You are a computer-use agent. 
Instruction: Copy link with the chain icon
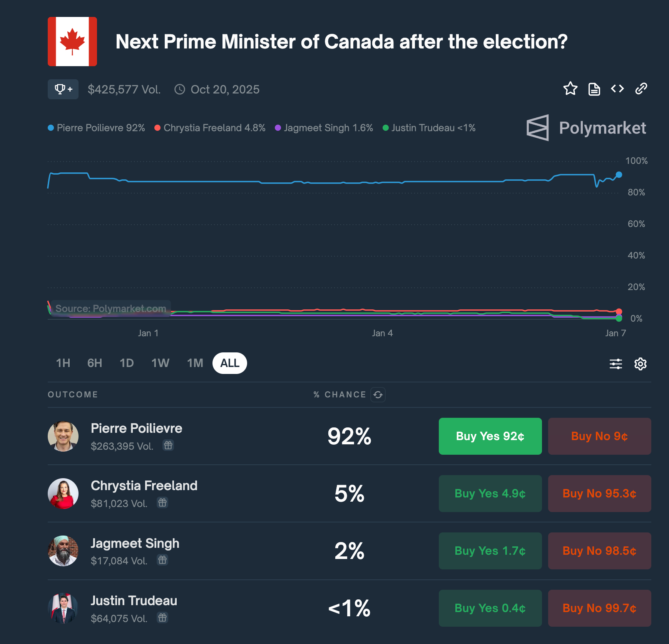(x=641, y=89)
